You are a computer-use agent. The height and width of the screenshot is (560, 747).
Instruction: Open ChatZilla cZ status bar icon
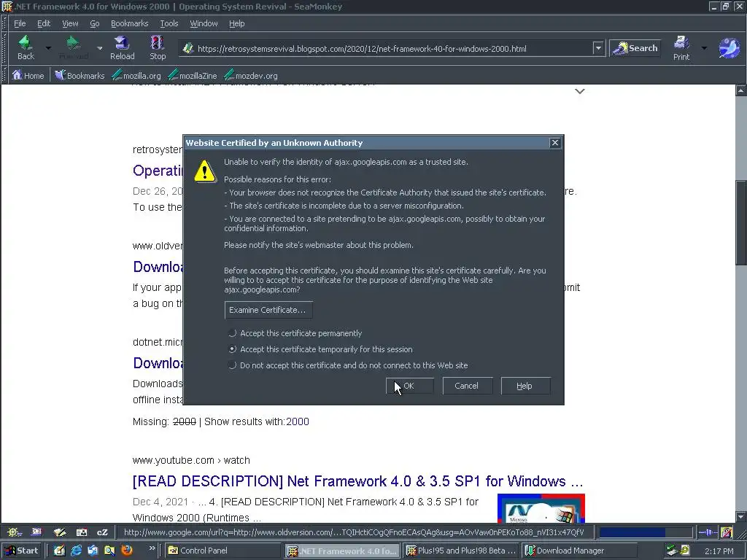102,532
